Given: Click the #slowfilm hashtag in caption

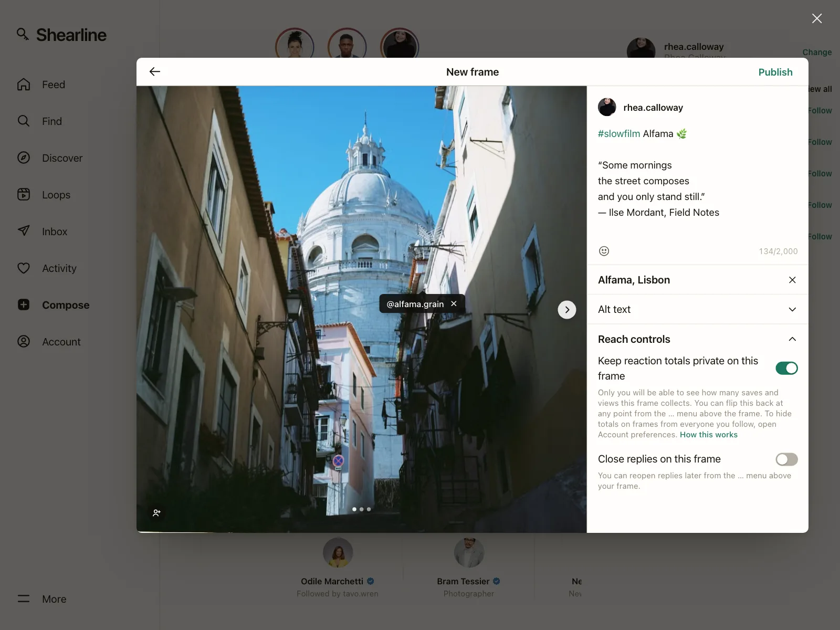Looking at the screenshot, I should pyautogui.click(x=619, y=134).
